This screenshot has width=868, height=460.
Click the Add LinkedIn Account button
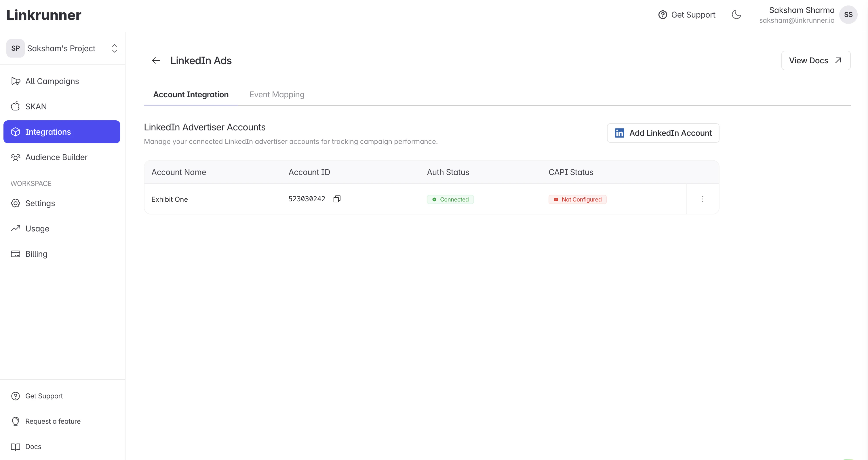663,133
